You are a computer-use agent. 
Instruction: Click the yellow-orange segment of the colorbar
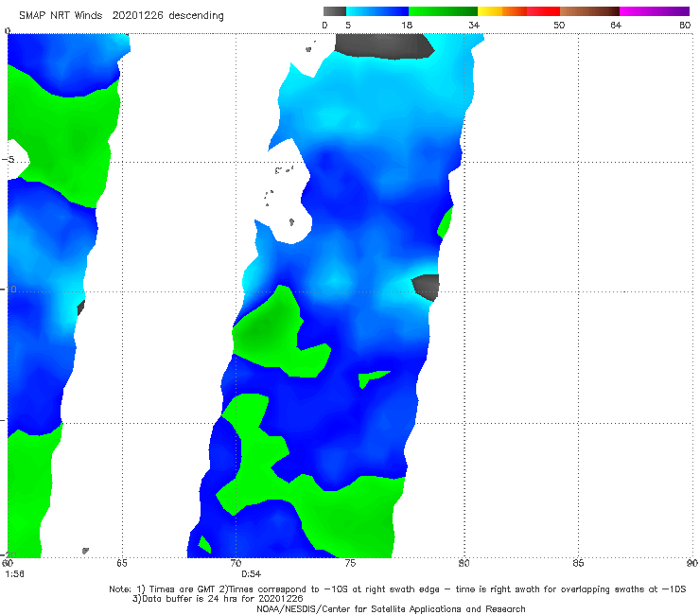(502, 11)
